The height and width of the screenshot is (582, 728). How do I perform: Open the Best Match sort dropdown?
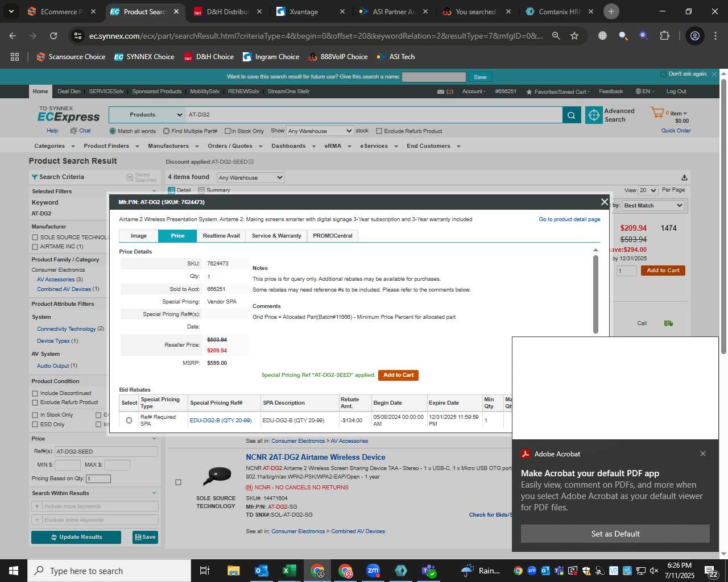pos(653,205)
